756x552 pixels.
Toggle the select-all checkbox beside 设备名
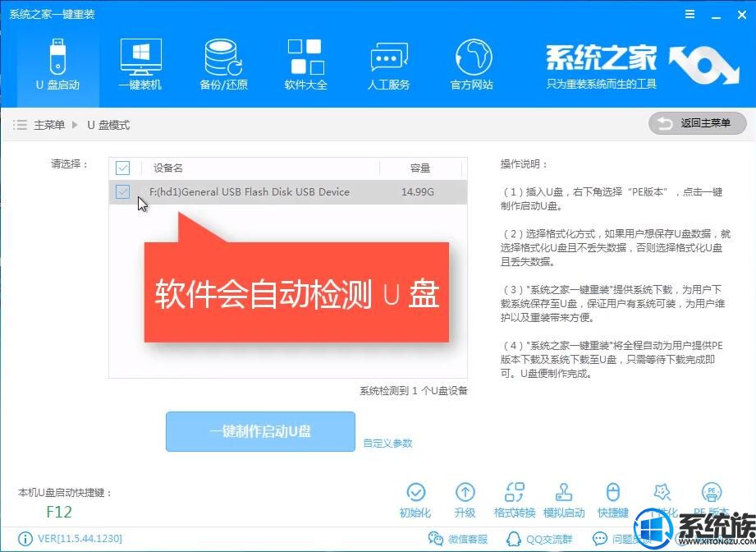click(x=123, y=168)
